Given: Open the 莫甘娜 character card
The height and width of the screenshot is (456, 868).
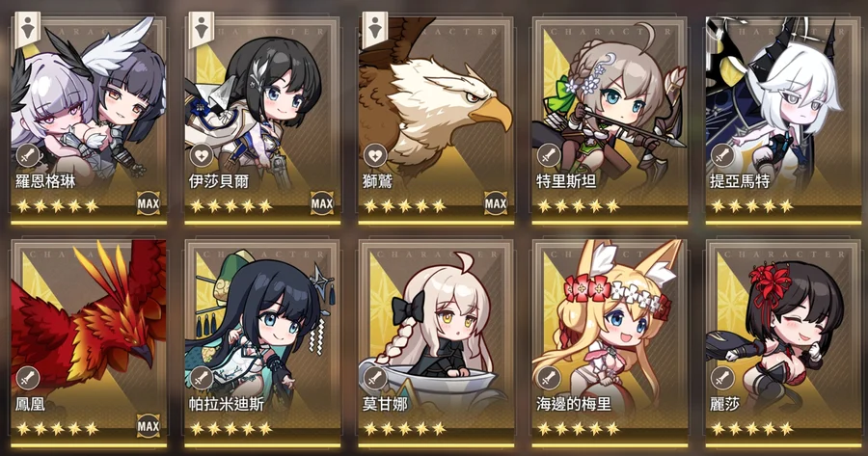Looking at the screenshot, I should tap(436, 343).
